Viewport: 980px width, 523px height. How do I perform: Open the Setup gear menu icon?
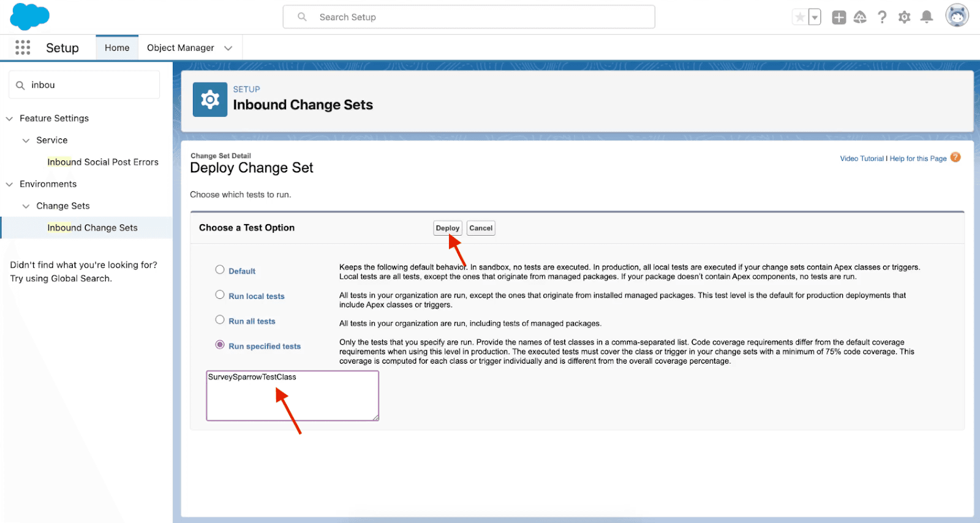904,17
